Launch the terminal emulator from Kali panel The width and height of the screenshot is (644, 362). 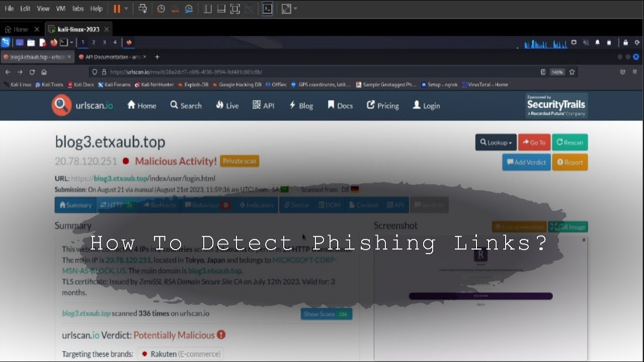[64, 43]
